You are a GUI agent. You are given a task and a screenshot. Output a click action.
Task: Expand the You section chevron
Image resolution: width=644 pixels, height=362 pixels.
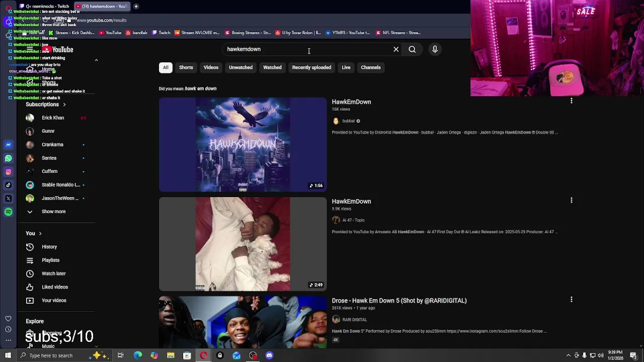(x=40, y=233)
